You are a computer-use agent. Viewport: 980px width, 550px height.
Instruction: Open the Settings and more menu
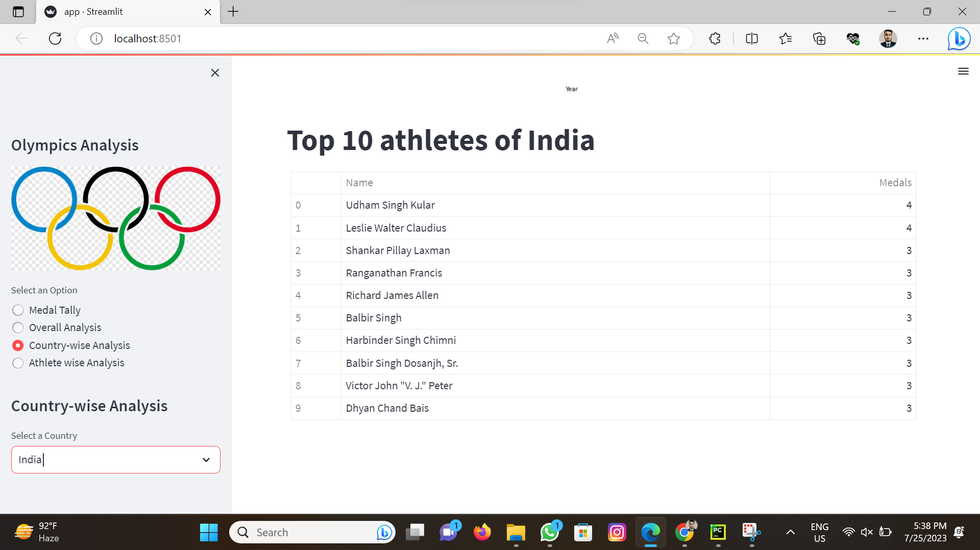coord(923,38)
